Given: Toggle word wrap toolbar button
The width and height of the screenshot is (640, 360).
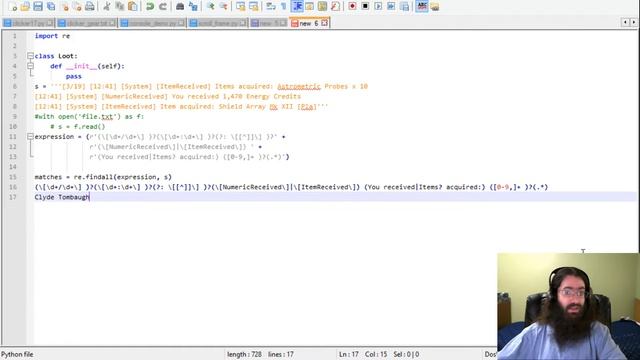Looking at the screenshot, I should click(271, 7).
